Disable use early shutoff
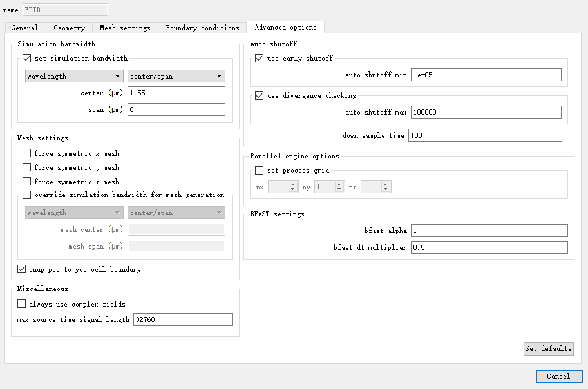Viewport: 588px width, 389px height. tap(259, 58)
